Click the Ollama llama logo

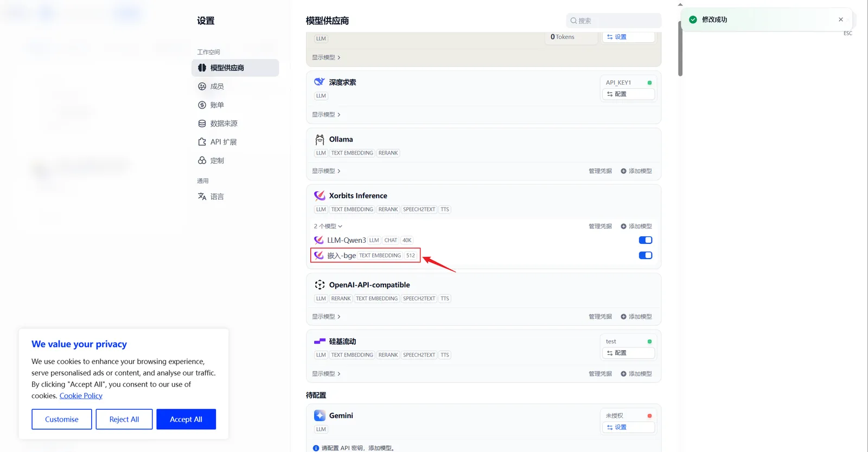(x=320, y=139)
